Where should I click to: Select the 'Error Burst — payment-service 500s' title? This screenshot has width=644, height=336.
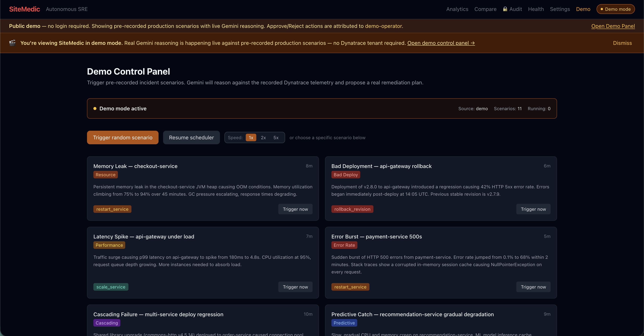coord(376,237)
